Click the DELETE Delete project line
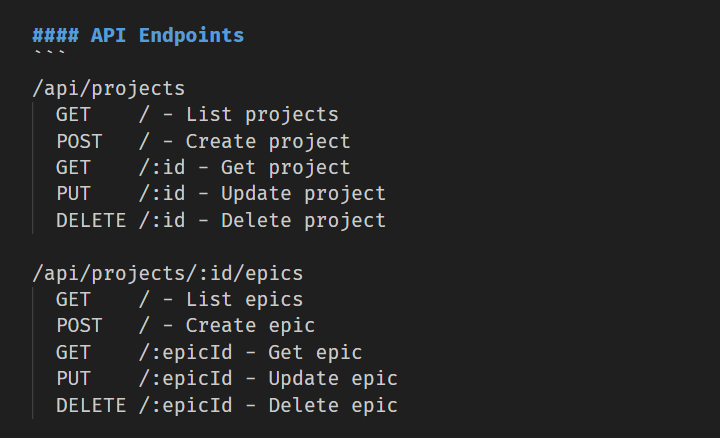Image resolution: width=720 pixels, height=438 pixels. [x=221, y=220]
